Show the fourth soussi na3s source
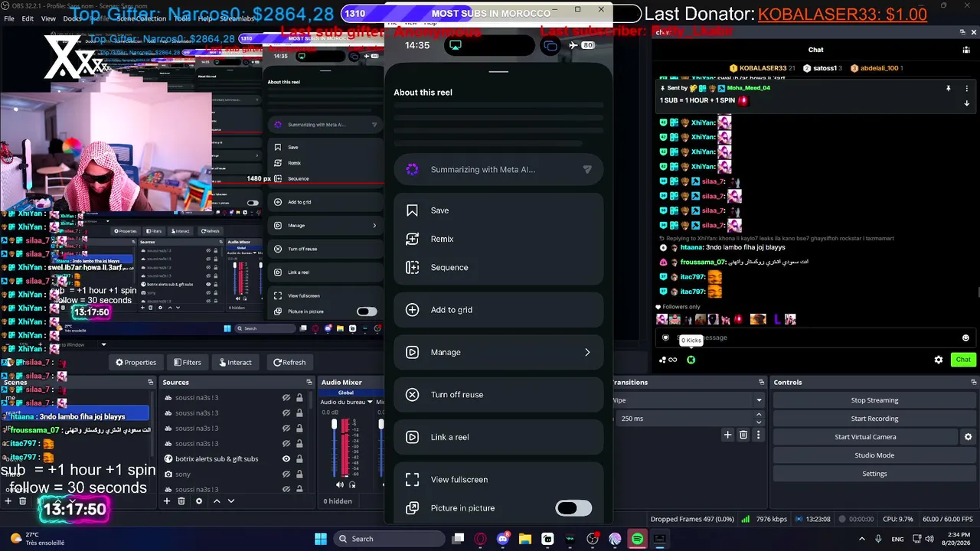This screenshot has height=551, width=980. (x=286, y=444)
